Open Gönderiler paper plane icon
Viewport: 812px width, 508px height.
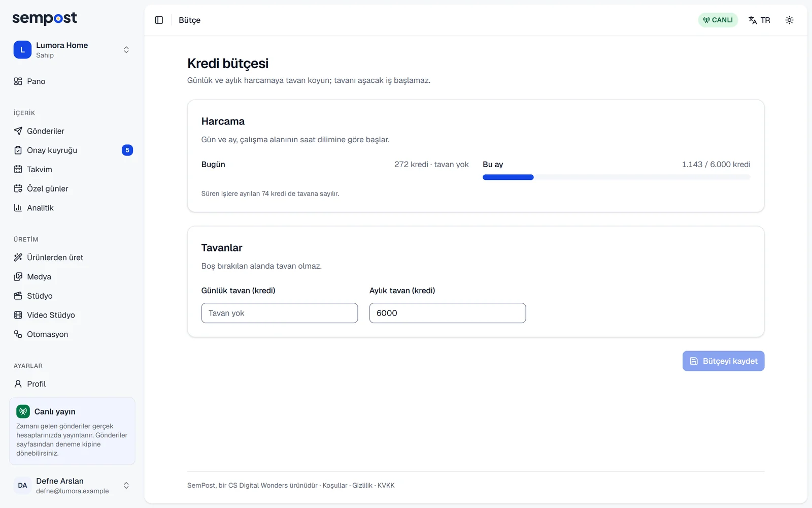(x=18, y=131)
